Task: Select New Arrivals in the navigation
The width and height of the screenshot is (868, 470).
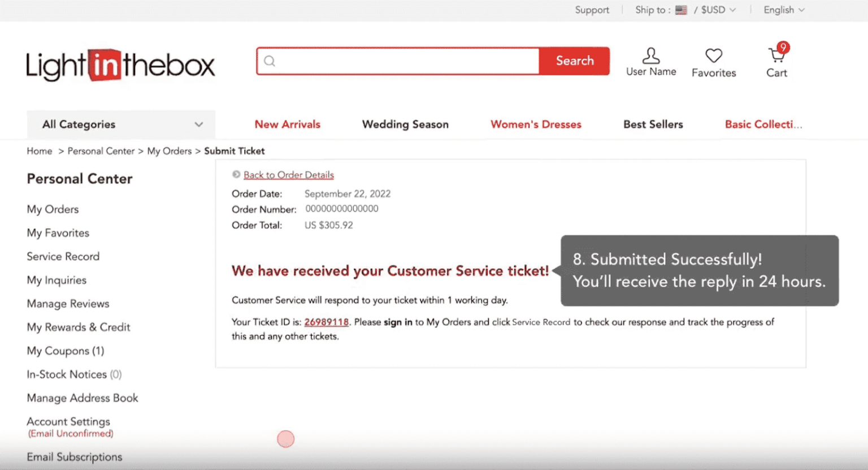Action: coord(287,124)
